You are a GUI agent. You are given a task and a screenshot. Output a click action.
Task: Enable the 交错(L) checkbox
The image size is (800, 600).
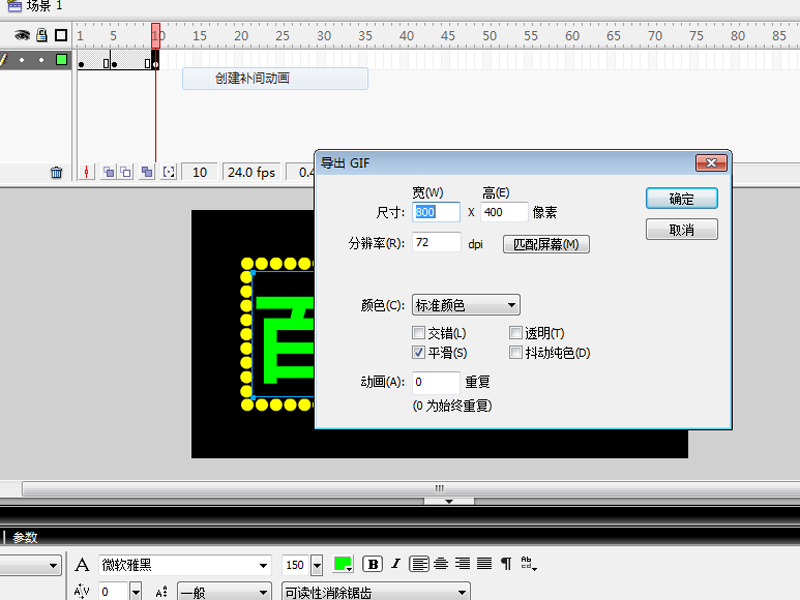coord(418,333)
